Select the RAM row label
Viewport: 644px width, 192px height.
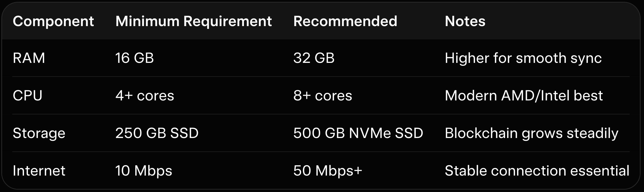pyautogui.click(x=29, y=58)
